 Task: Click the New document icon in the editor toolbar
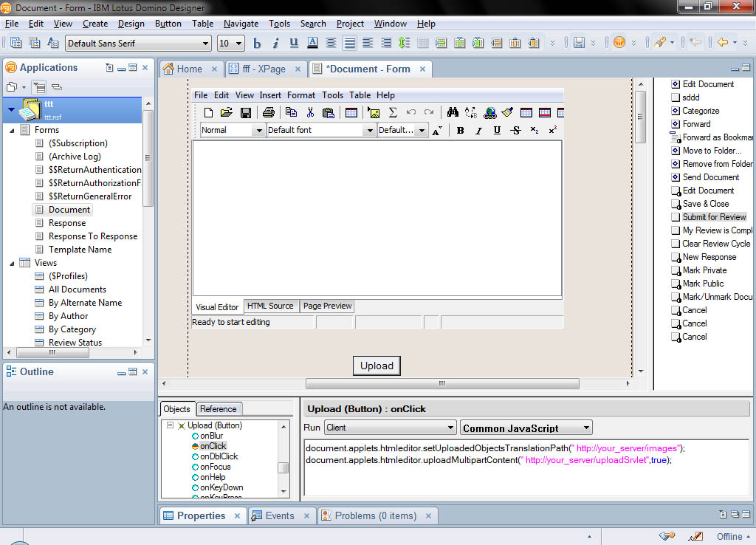[208, 112]
